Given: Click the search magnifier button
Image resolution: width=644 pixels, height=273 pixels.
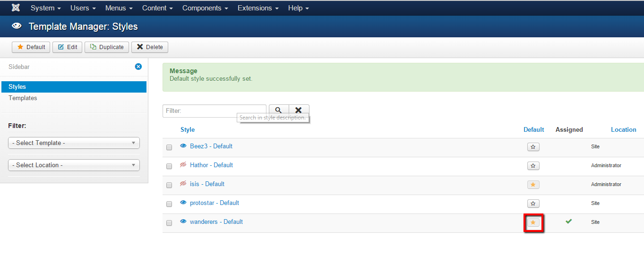Looking at the screenshot, I should tap(278, 110).
